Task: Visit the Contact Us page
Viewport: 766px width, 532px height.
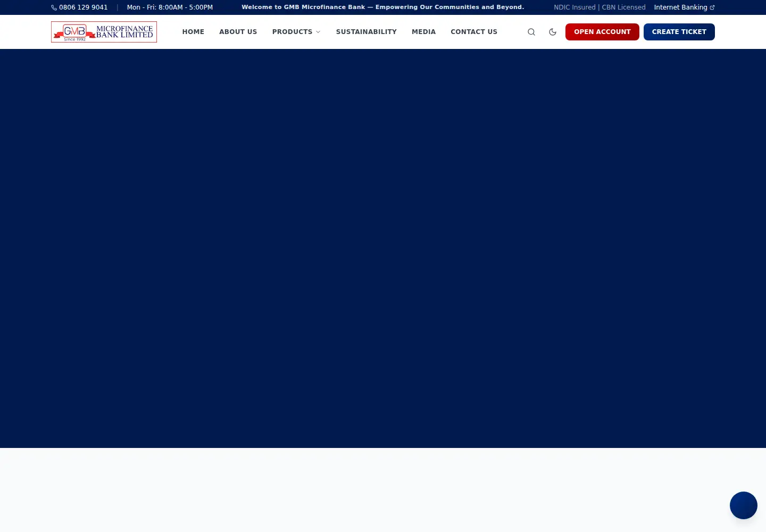Action: (x=474, y=32)
